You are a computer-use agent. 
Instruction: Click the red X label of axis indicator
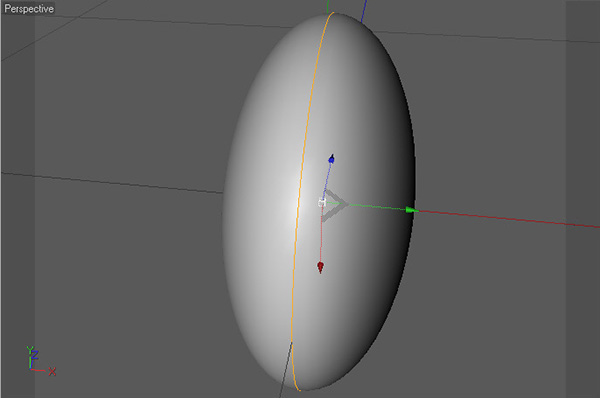pyautogui.click(x=52, y=371)
